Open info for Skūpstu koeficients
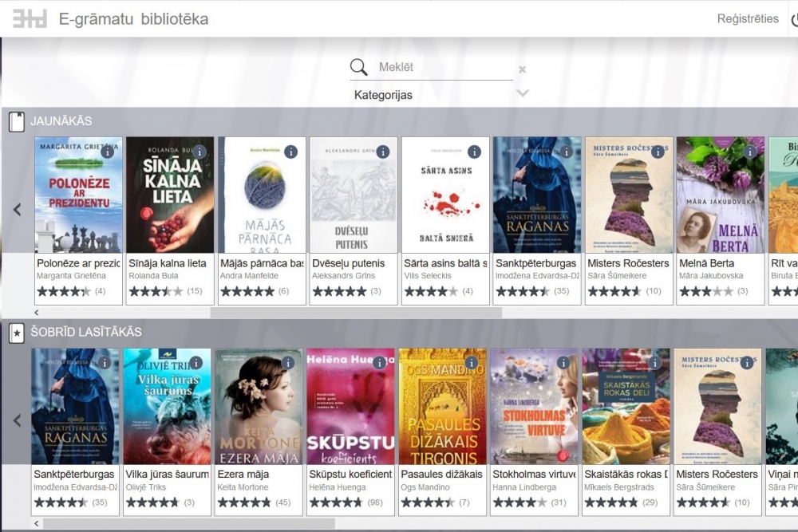798x532 pixels. 380,363
